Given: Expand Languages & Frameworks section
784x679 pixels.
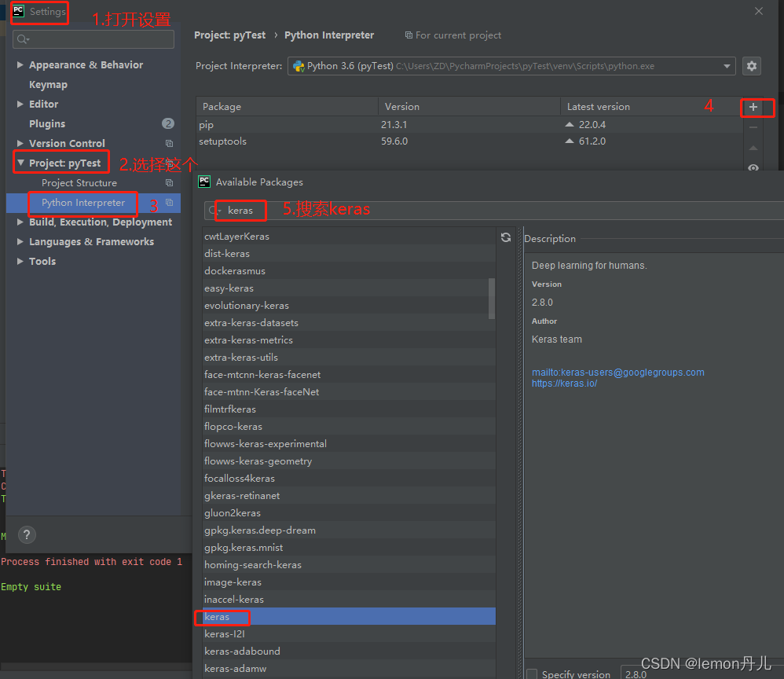Looking at the screenshot, I should pyautogui.click(x=20, y=242).
